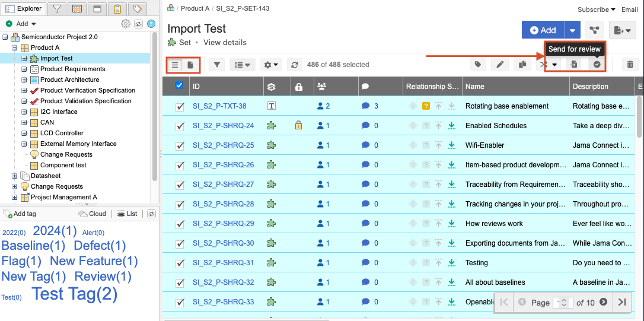Open the window/baselines tab in sidebar
This screenshot has width=644, height=321.
pyautogui.click(x=97, y=8)
